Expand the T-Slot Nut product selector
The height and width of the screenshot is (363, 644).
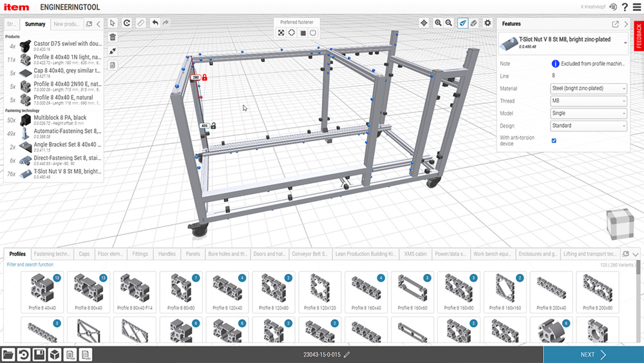[x=625, y=43]
